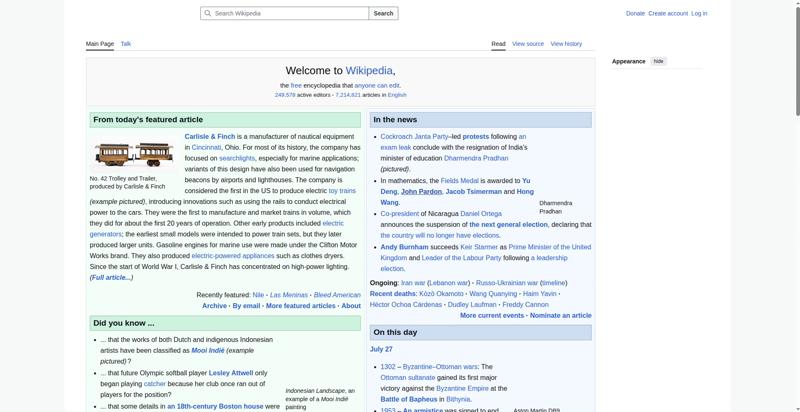Open the Fields Medal link

click(x=460, y=181)
